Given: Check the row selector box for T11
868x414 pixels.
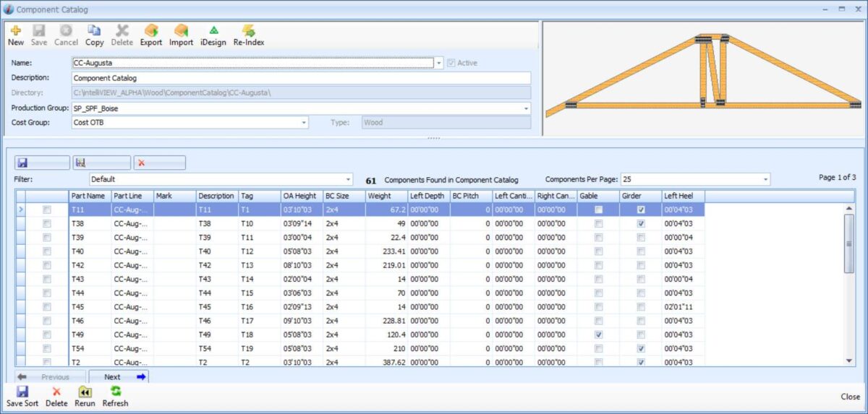Looking at the screenshot, I should (x=47, y=210).
